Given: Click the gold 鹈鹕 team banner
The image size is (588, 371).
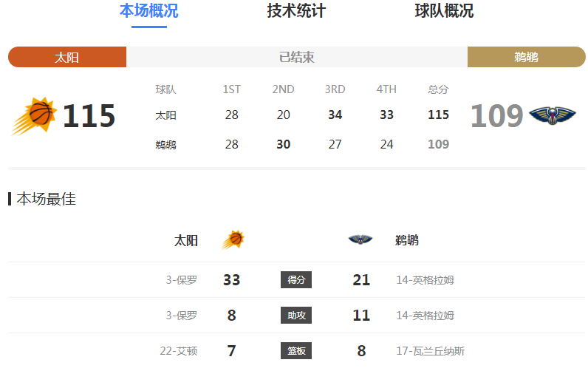Looking at the screenshot, I should (527, 57).
